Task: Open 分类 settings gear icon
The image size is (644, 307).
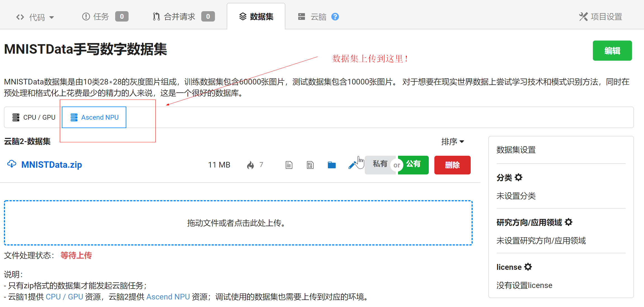Action: click(518, 177)
